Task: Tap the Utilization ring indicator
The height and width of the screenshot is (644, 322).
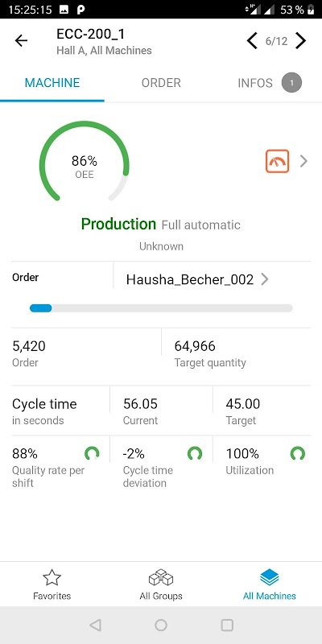Action: point(298,454)
